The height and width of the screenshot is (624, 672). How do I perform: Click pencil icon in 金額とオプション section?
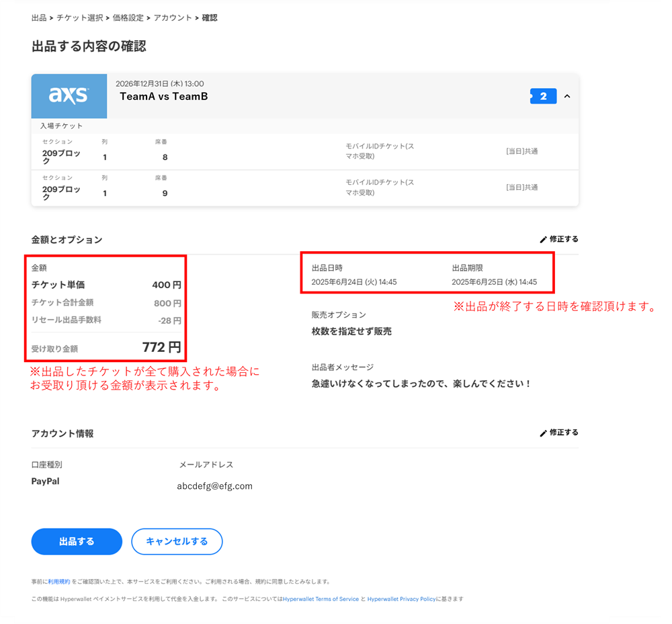coord(543,239)
